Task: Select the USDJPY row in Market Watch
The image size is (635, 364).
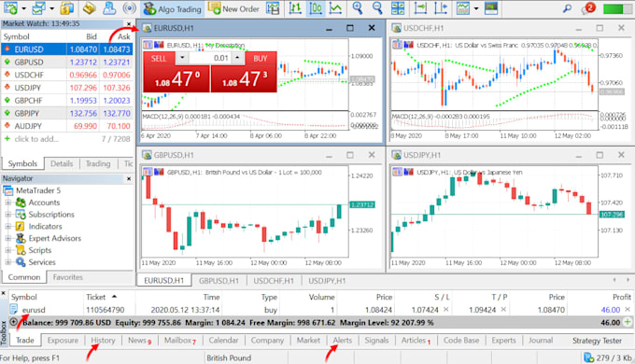Action: point(67,88)
